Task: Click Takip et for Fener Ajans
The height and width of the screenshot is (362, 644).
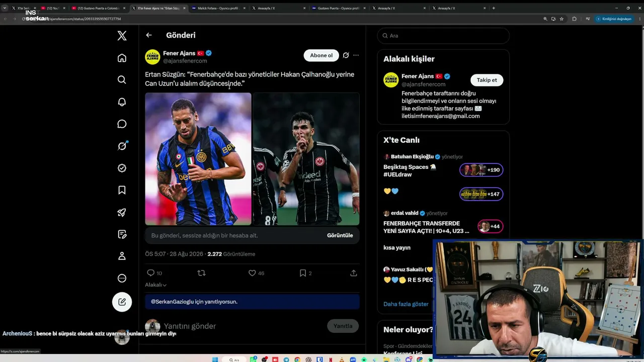Action: point(487,80)
